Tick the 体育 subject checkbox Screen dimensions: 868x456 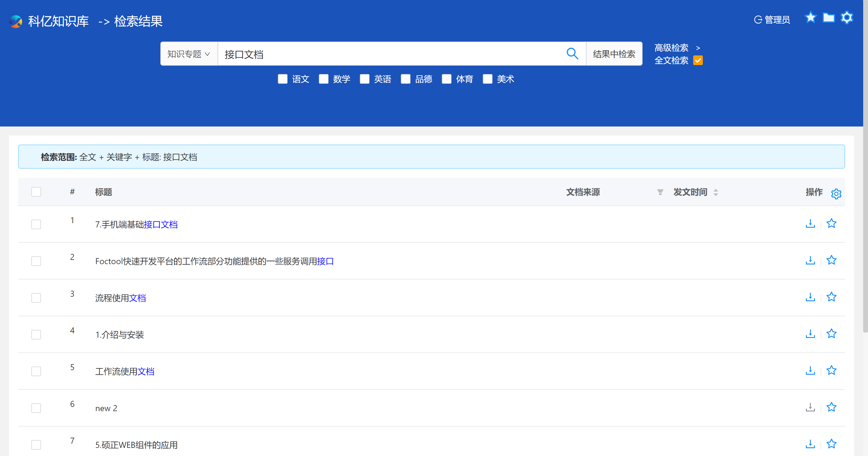click(446, 79)
